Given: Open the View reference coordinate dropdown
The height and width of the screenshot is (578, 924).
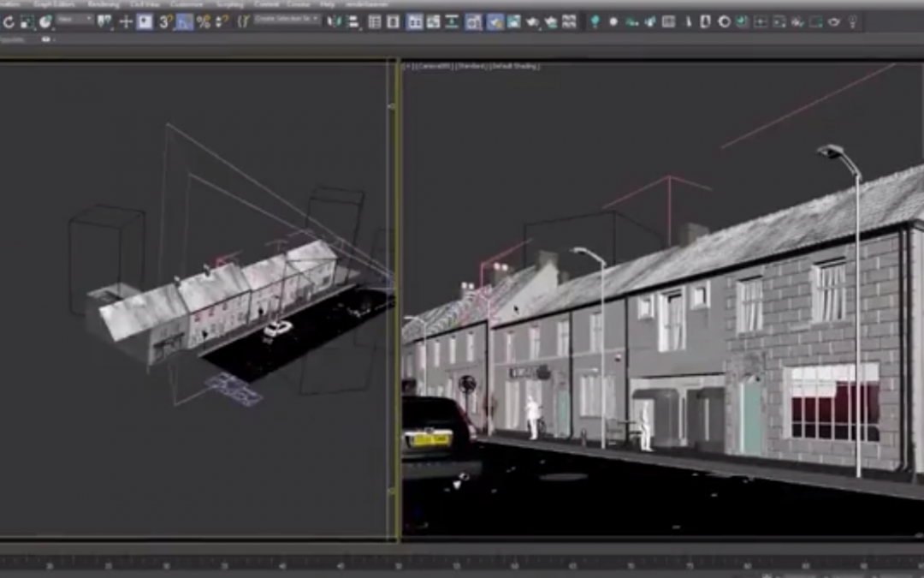Looking at the screenshot, I should tap(74, 19).
